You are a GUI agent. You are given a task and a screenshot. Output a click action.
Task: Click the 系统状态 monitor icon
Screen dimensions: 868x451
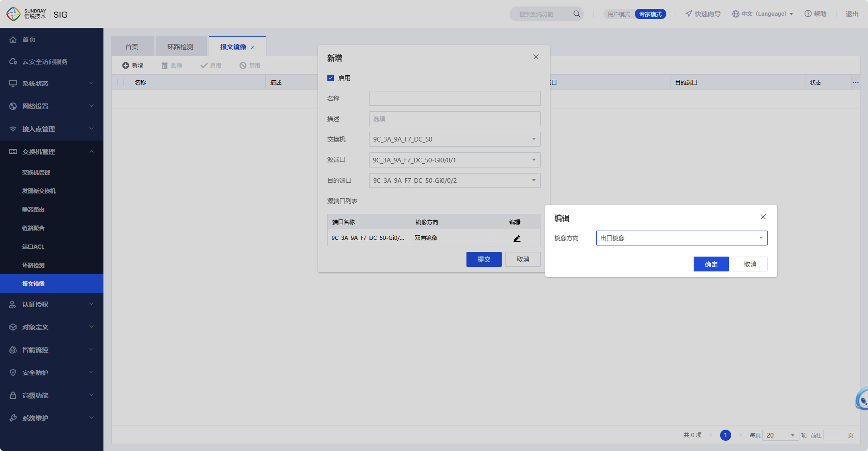(x=13, y=84)
